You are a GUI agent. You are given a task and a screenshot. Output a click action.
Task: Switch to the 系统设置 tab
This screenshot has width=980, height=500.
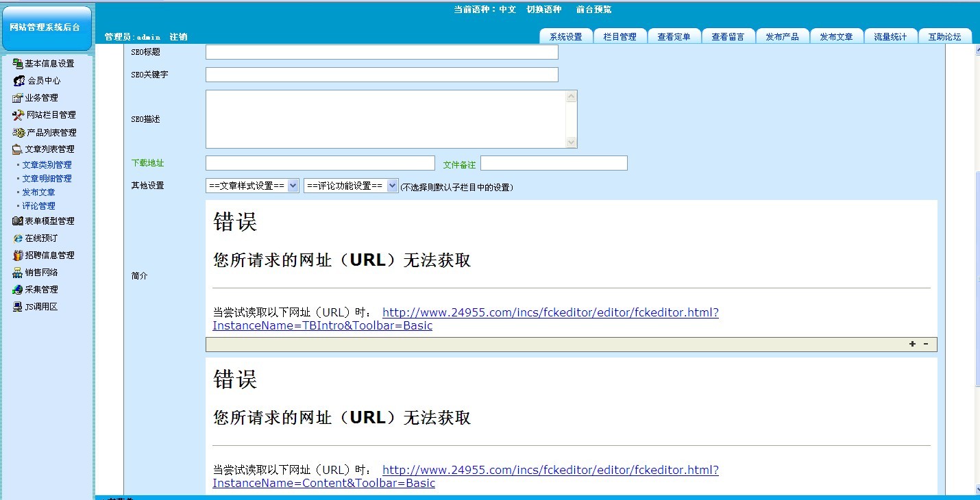(565, 37)
